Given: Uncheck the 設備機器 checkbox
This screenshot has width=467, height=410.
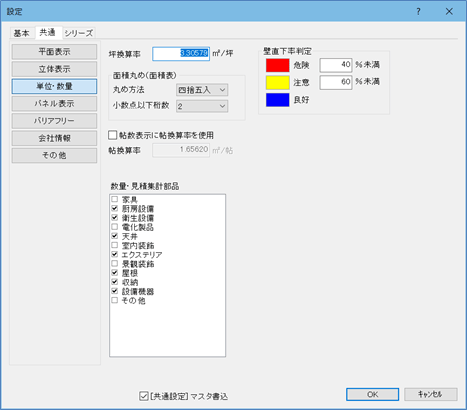Looking at the screenshot, I should coord(115,291).
